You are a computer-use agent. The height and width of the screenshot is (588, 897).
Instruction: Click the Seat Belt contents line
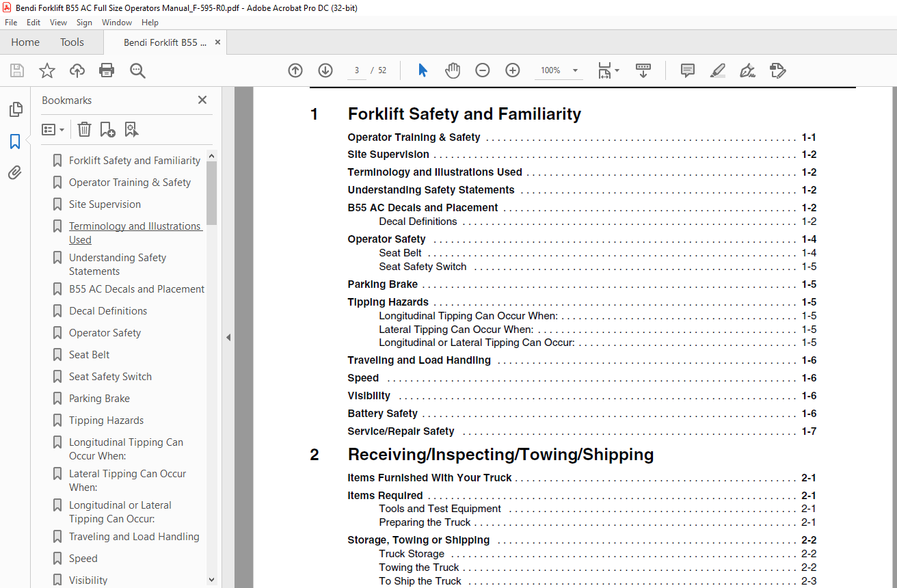click(x=598, y=253)
